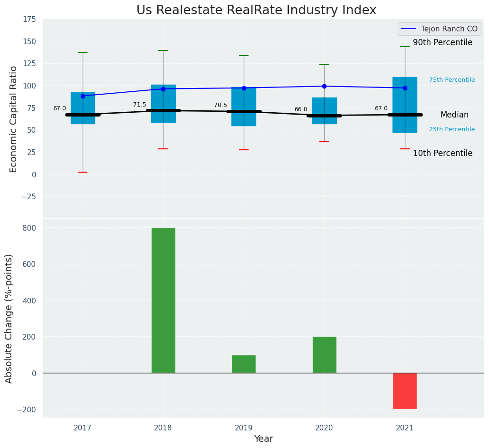Select the 10th Percentile label
The width and height of the screenshot is (489, 448).
point(442,153)
